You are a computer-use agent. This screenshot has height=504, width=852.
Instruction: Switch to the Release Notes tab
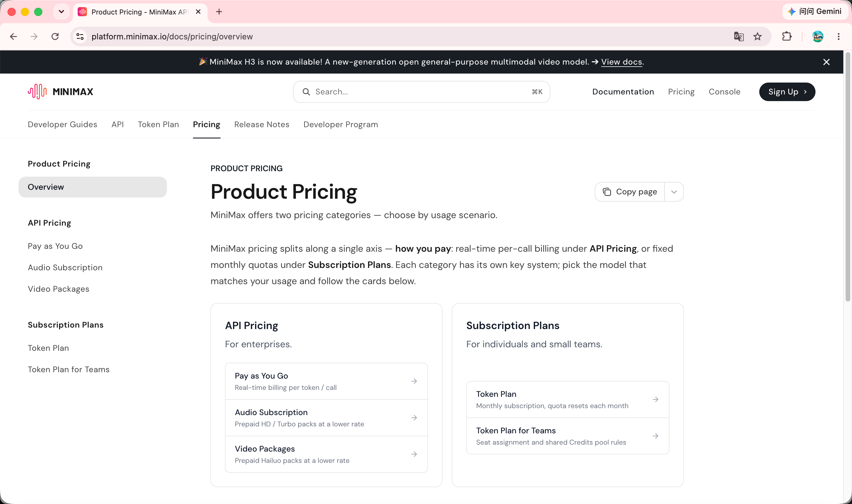[x=262, y=125]
